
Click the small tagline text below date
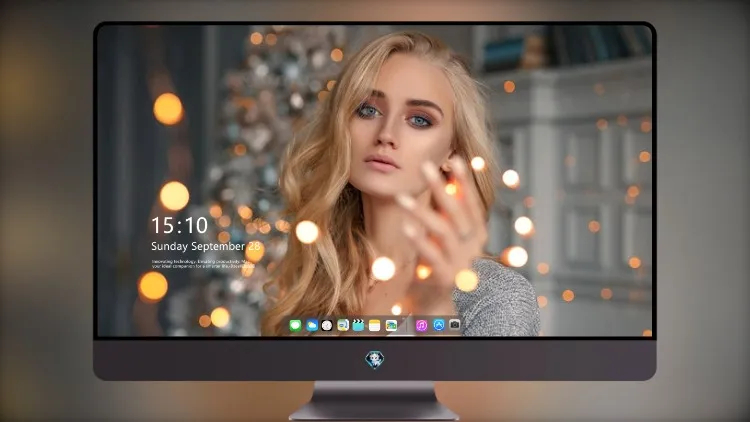click(x=203, y=264)
